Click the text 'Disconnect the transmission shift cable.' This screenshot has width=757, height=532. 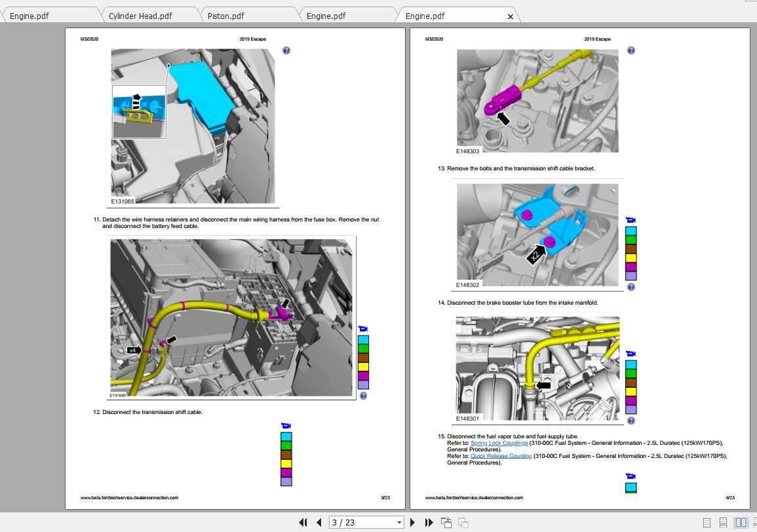(153, 412)
